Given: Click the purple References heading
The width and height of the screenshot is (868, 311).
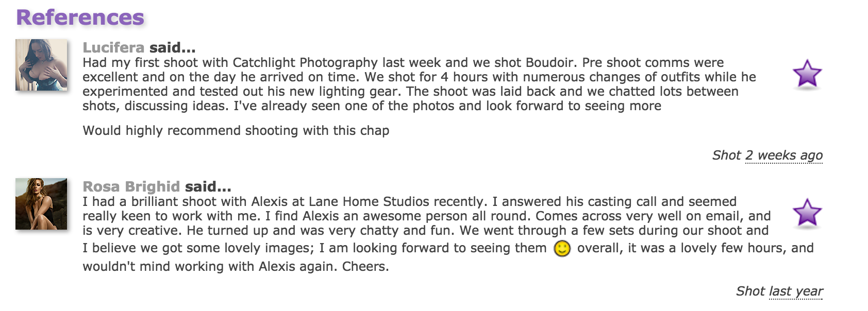Looking at the screenshot, I should tap(80, 17).
